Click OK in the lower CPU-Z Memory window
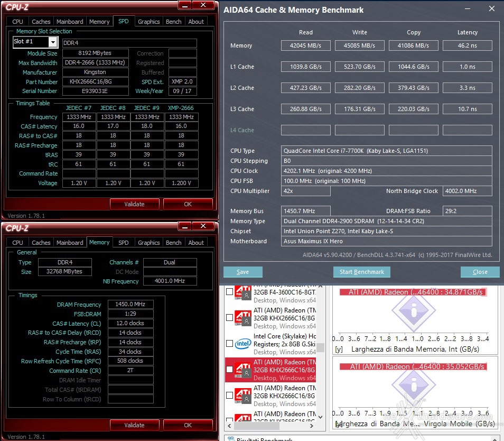 coord(188,425)
